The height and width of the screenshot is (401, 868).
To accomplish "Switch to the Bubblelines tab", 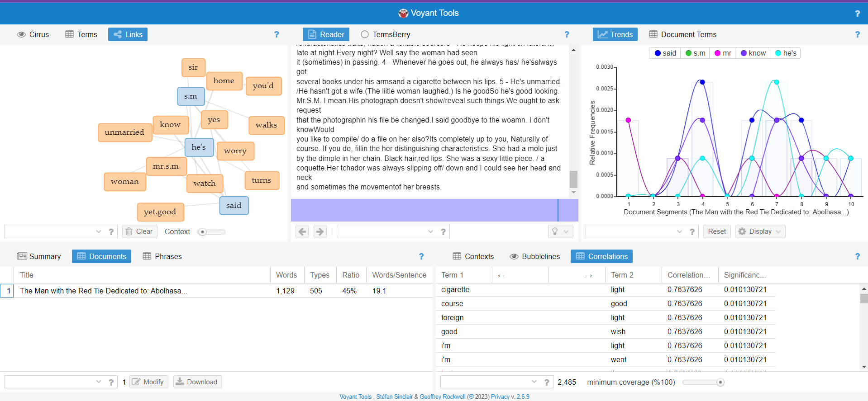I will coord(535,256).
